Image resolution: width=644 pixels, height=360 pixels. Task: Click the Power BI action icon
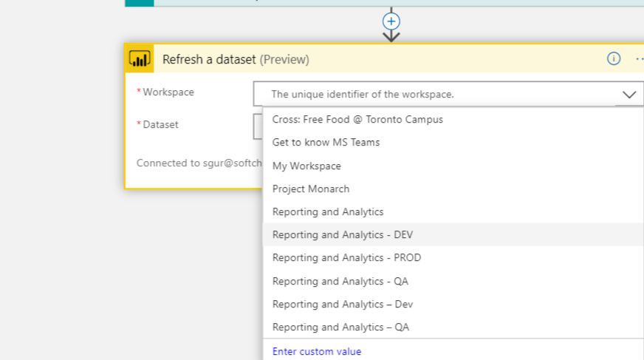tap(140, 59)
